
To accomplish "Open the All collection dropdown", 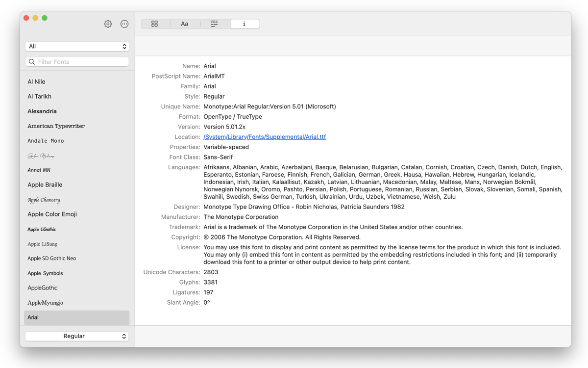I will tap(77, 46).
